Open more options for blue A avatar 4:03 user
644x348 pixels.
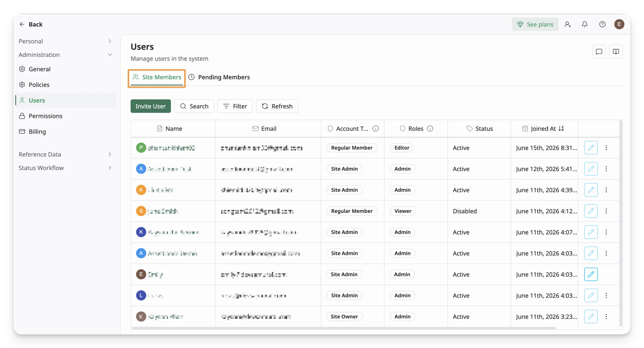(606, 253)
